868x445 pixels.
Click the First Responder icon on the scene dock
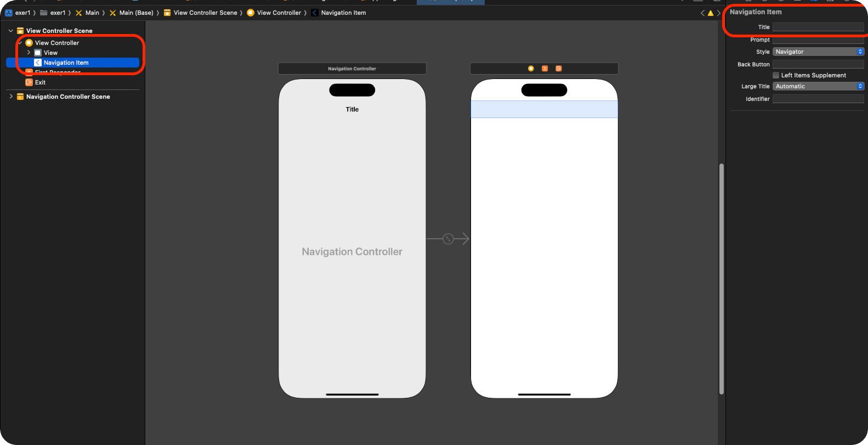point(544,69)
